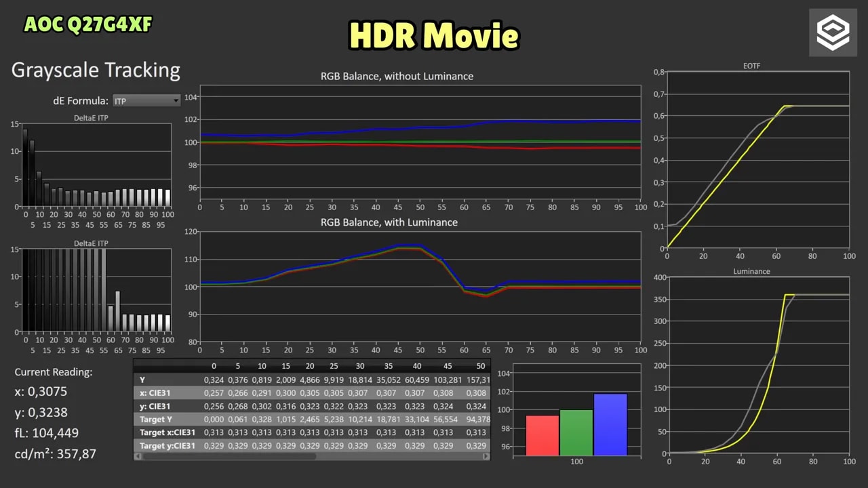
Task: Click the reading 'y: 0,3238'
Action: 41,412
